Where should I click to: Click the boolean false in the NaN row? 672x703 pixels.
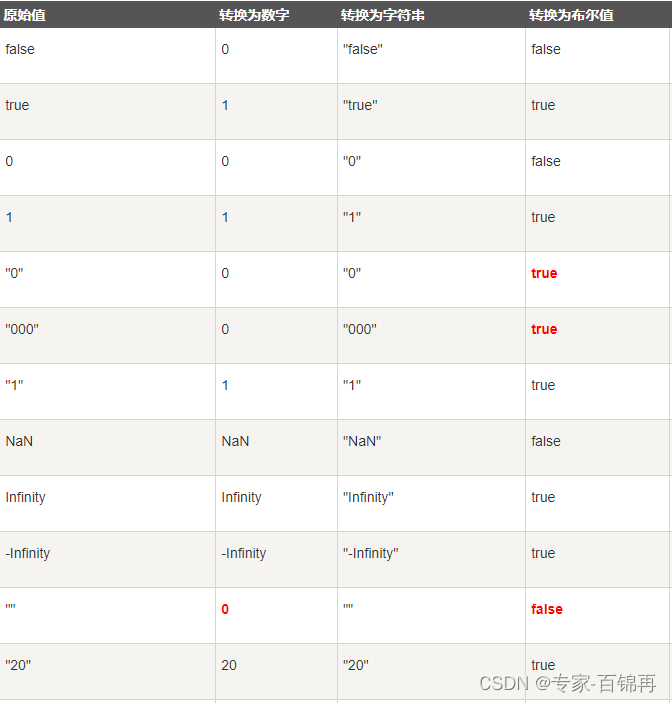coord(546,441)
